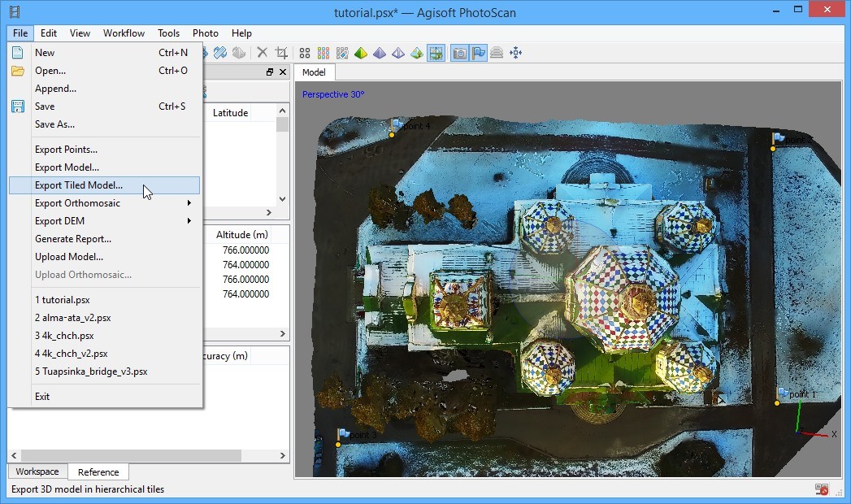Select the purple Solid model view icon

click(x=380, y=53)
